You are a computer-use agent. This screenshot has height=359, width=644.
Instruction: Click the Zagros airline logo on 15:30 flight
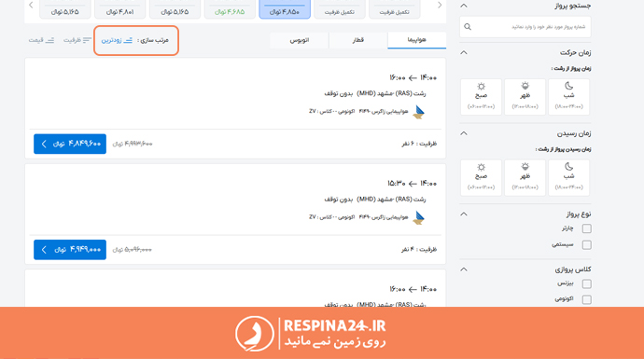pyautogui.click(x=418, y=217)
